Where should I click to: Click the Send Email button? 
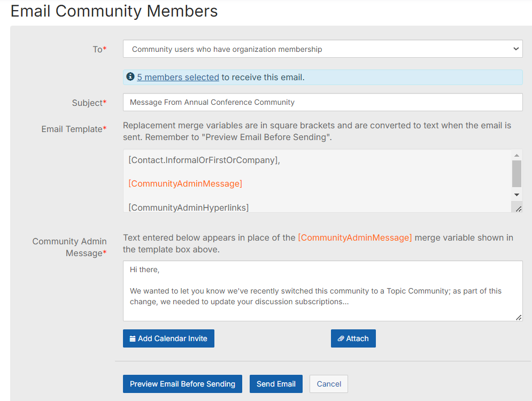(276, 383)
